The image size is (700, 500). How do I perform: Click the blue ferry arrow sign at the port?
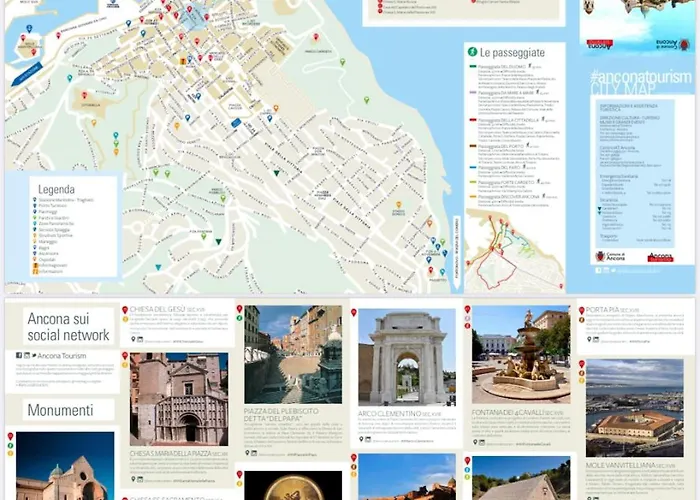27,74
